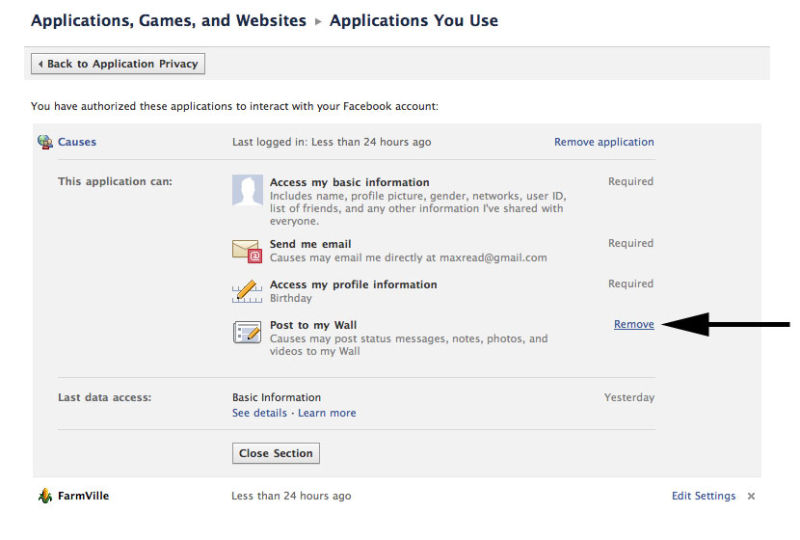This screenshot has height=540, width=800.
Task: Go back to Application Privacy
Action: (x=118, y=64)
